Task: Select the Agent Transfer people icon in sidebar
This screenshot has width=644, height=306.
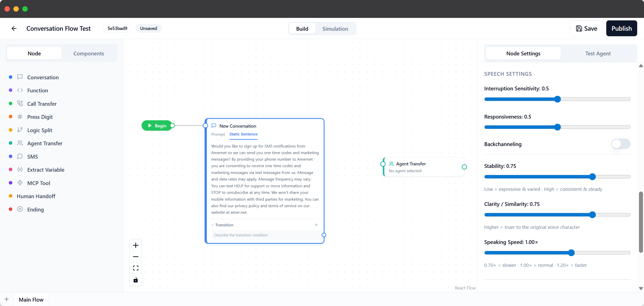Action: tap(20, 143)
